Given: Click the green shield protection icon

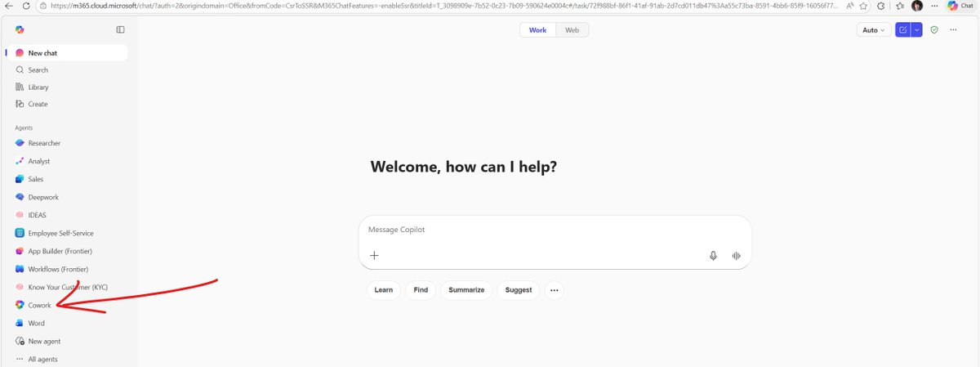Looking at the screenshot, I should [935, 29].
